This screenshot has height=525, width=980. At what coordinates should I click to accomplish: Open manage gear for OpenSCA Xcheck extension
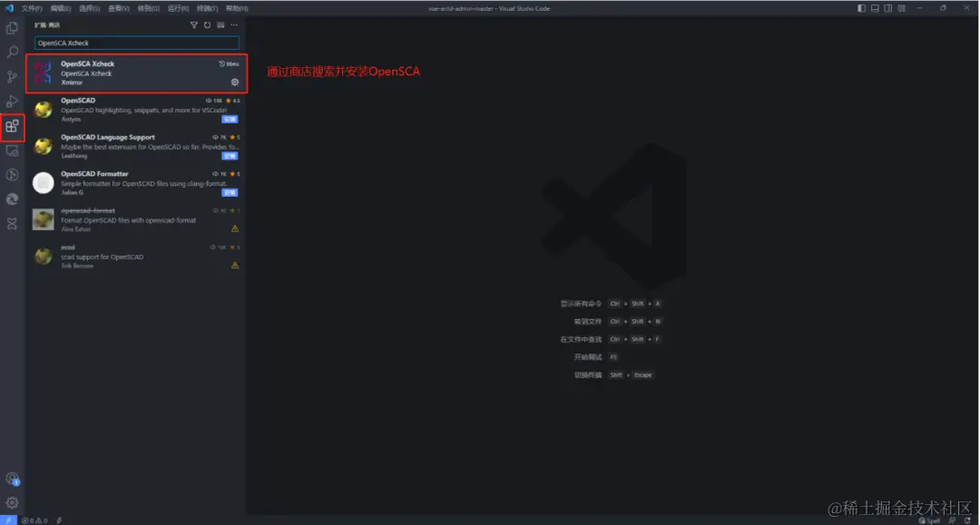(235, 82)
